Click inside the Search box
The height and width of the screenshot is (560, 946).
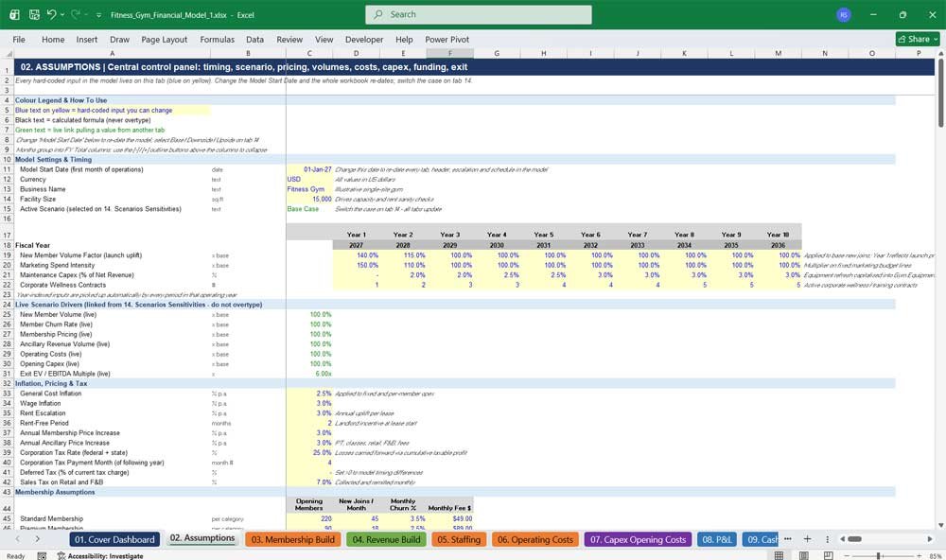[479, 14]
